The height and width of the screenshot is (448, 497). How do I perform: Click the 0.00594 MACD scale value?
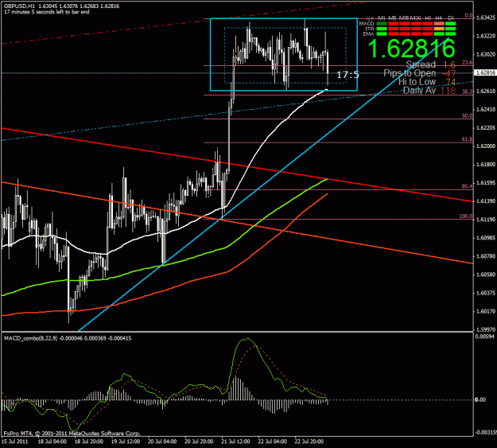coord(484,337)
